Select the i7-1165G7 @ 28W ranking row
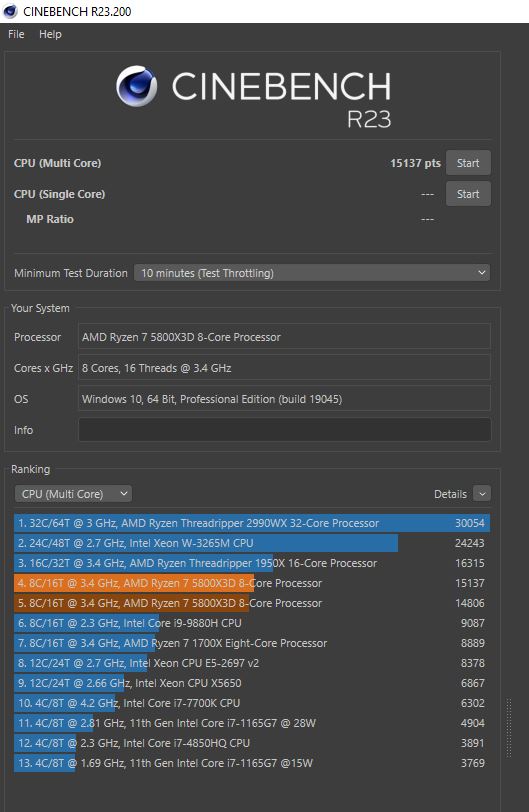This screenshot has height=812, width=529. (252, 723)
